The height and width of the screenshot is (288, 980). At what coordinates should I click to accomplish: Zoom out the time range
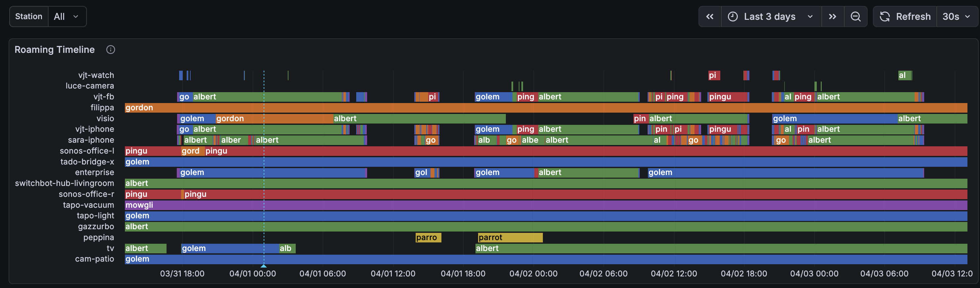[855, 17]
